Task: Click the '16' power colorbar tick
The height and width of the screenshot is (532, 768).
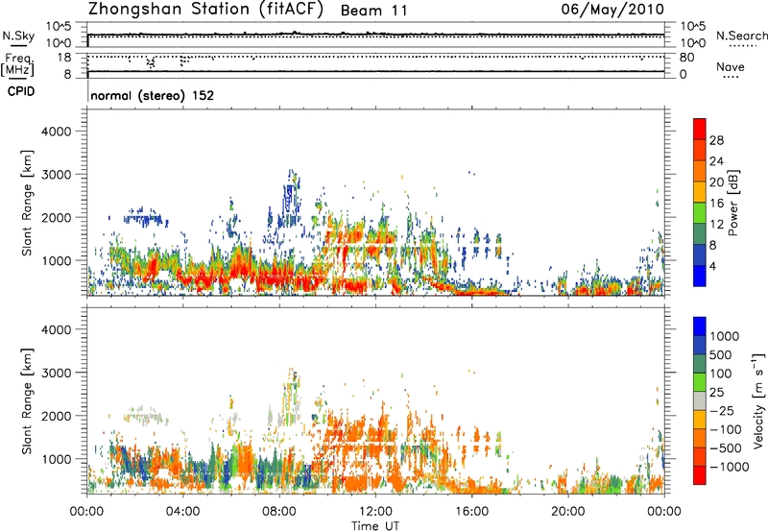Action: pos(716,204)
